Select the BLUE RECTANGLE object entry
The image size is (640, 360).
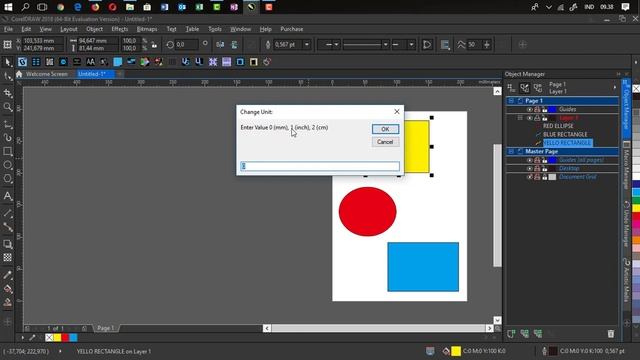565,134
